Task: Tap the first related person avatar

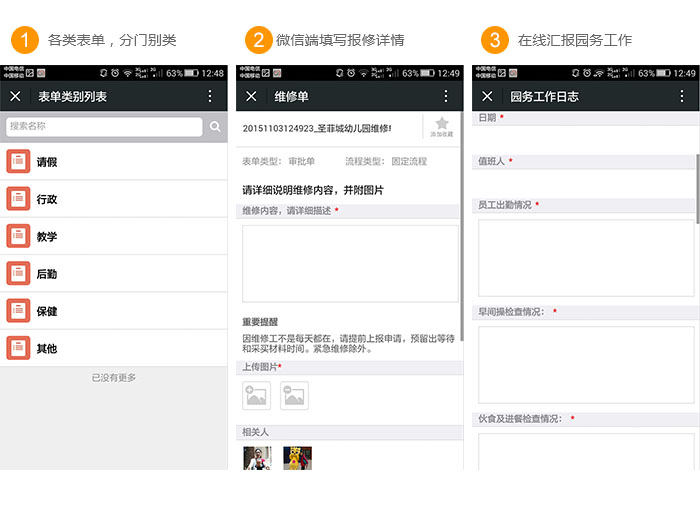Action: tap(257, 458)
